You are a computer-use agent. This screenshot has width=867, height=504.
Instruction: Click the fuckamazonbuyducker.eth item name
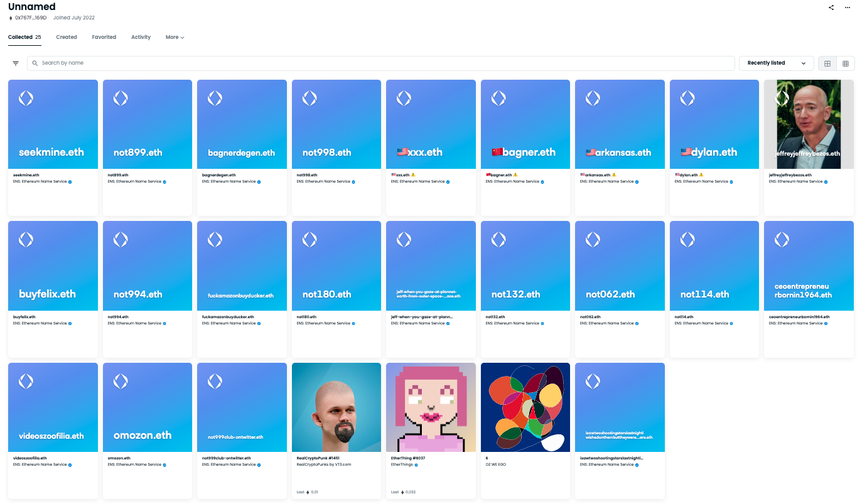point(228,317)
